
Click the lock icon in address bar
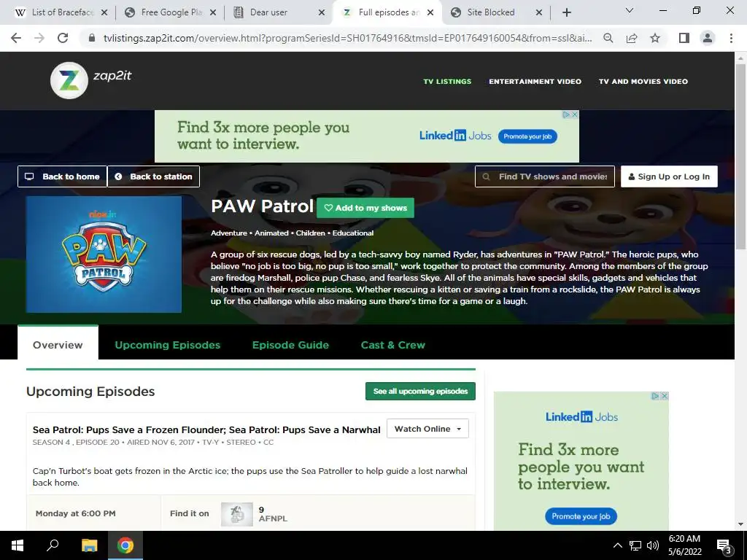[92, 38]
